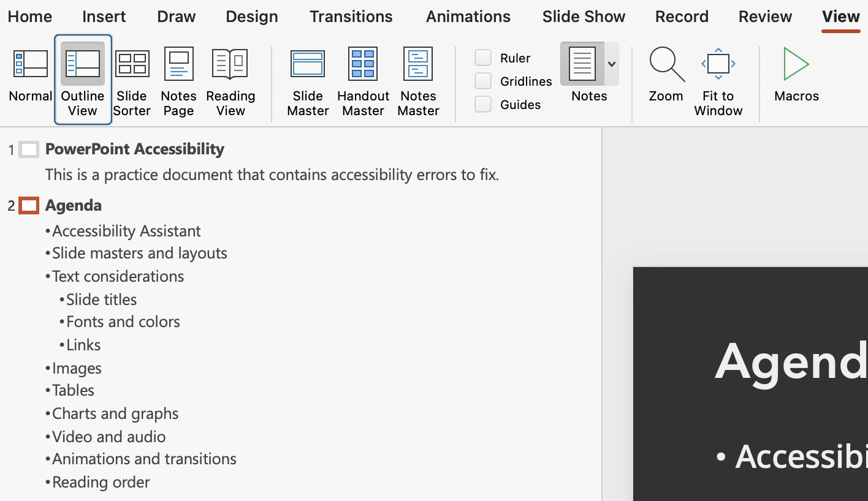The height and width of the screenshot is (501, 868).
Task: Open the Insert tab
Action: pyautogui.click(x=104, y=17)
